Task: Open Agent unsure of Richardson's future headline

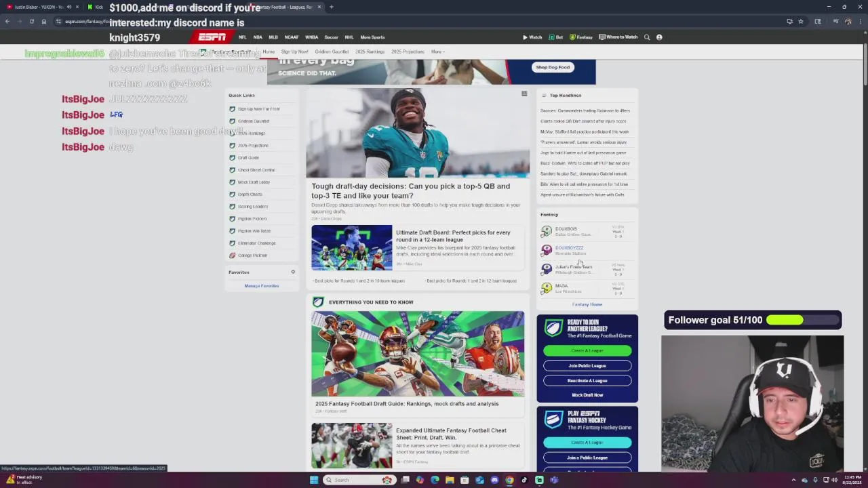Action: 582,195
